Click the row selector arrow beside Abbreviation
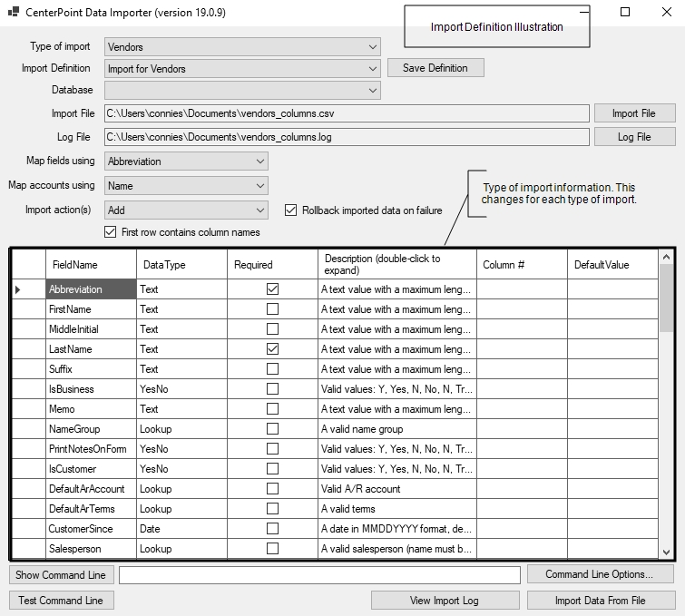685x616 pixels. (x=19, y=289)
